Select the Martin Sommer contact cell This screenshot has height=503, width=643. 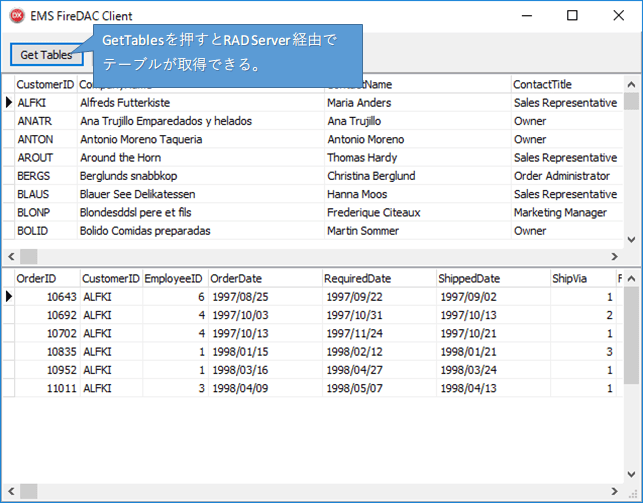coord(417,231)
